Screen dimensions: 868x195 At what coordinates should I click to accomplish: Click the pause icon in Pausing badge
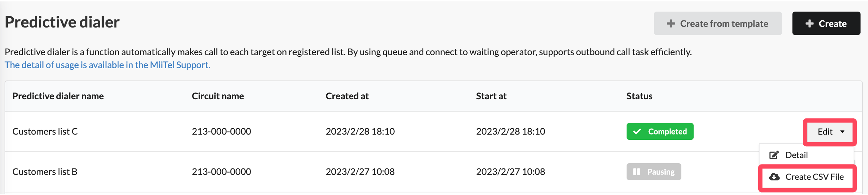tap(637, 172)
